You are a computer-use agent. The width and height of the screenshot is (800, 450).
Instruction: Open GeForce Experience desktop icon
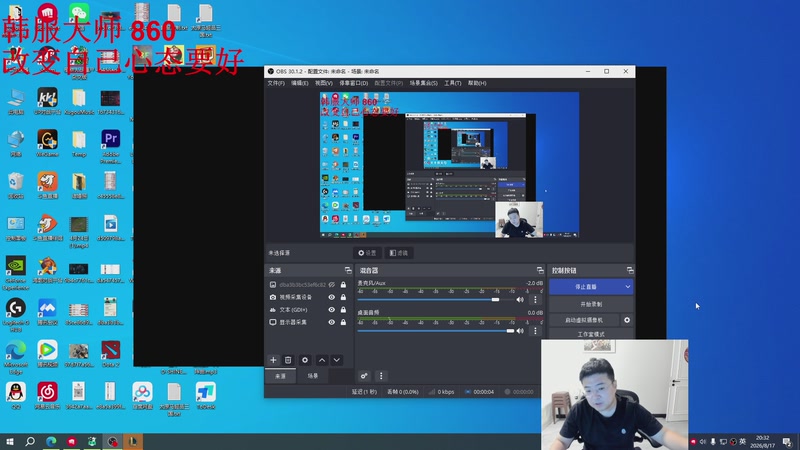click(16, 272)
